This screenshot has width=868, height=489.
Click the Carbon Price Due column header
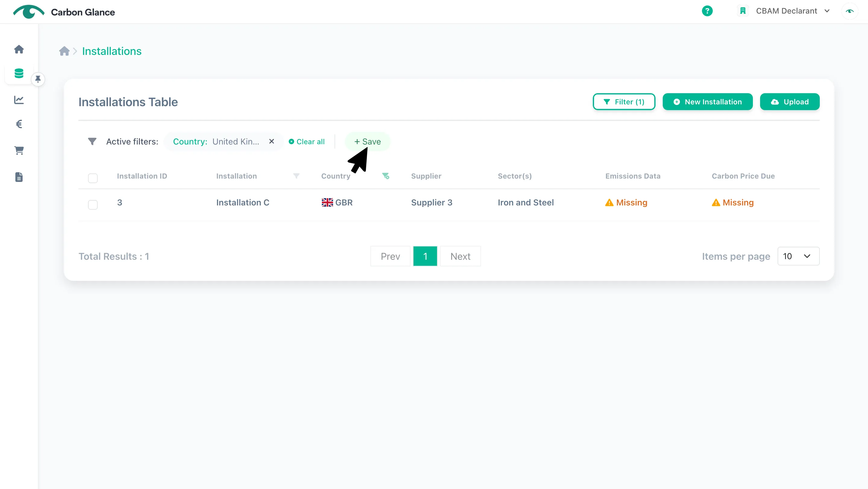point(743,176)
